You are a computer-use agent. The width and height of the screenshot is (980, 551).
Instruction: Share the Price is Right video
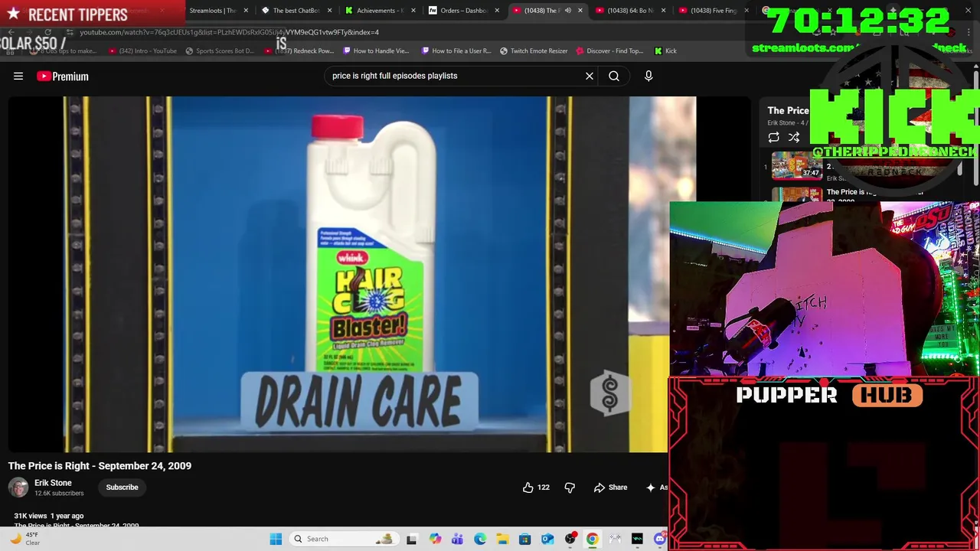(x=610, y=487)
